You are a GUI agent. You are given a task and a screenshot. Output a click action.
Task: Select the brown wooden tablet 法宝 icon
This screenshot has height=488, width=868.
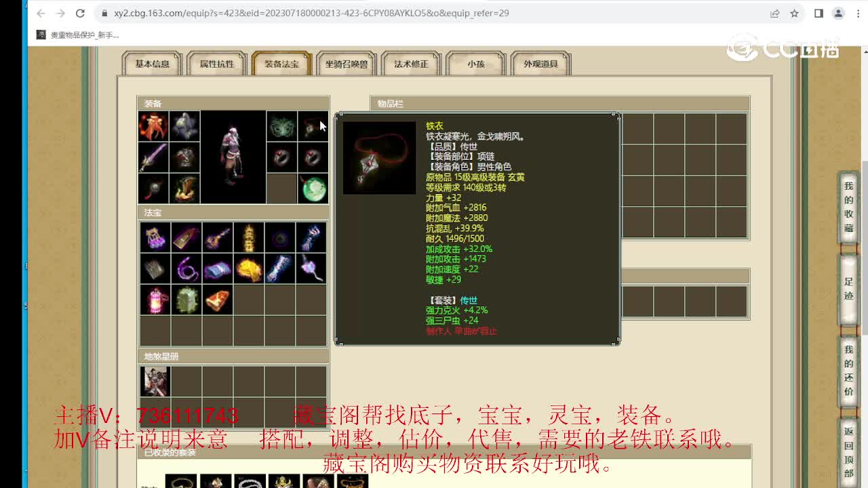[186, 237]
